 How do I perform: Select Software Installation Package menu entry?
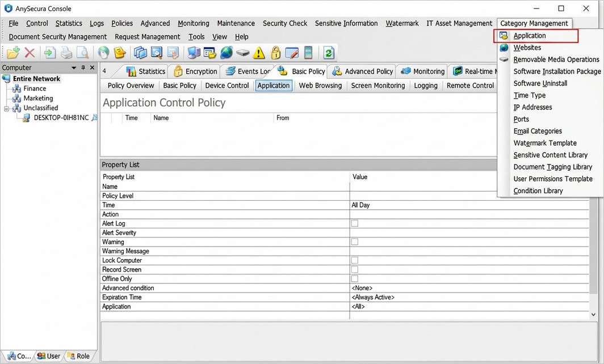[557, 71]
